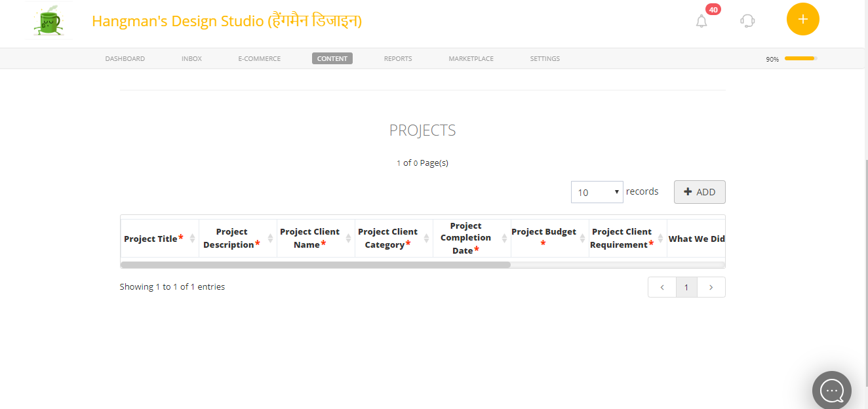Click the next page right chevron
The width and height of the screenshot is (868, 409).
click(711, 287)
